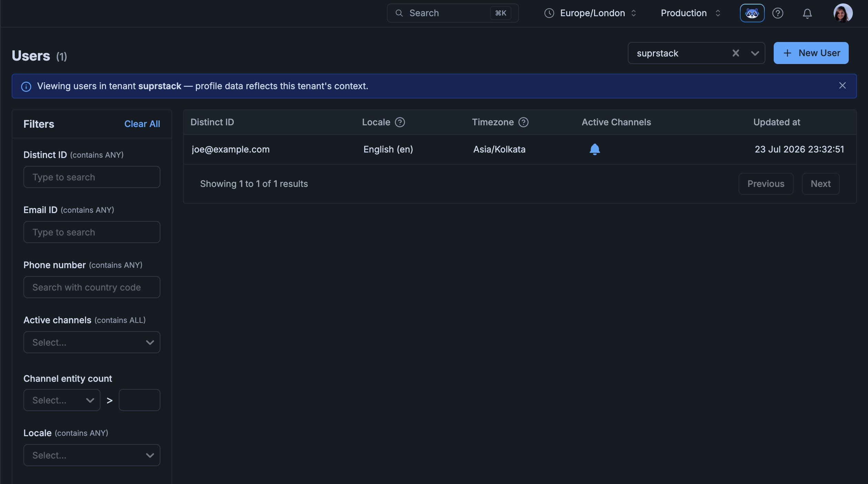Click the Asia/Kolkata timezone cell
Viewport: 868px width, 484px height.
(x=499, y=149)
